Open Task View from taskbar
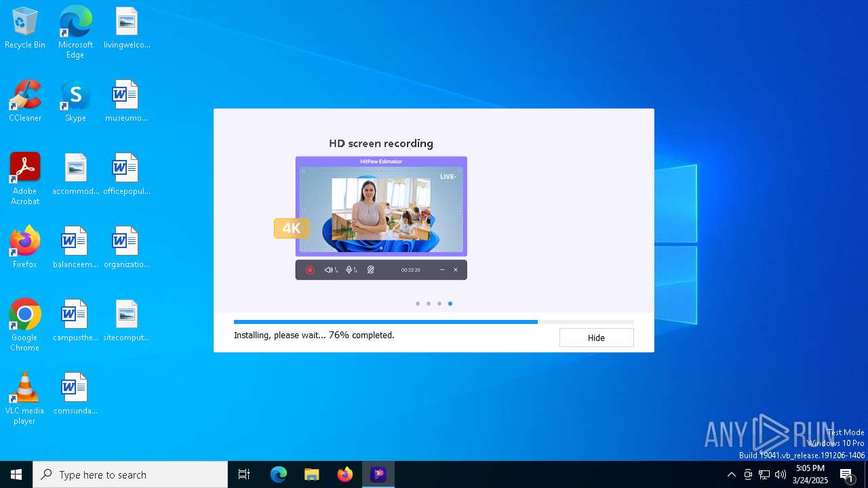Image resolution: width=868 pixels, height=488 pixels. [244, 474]
